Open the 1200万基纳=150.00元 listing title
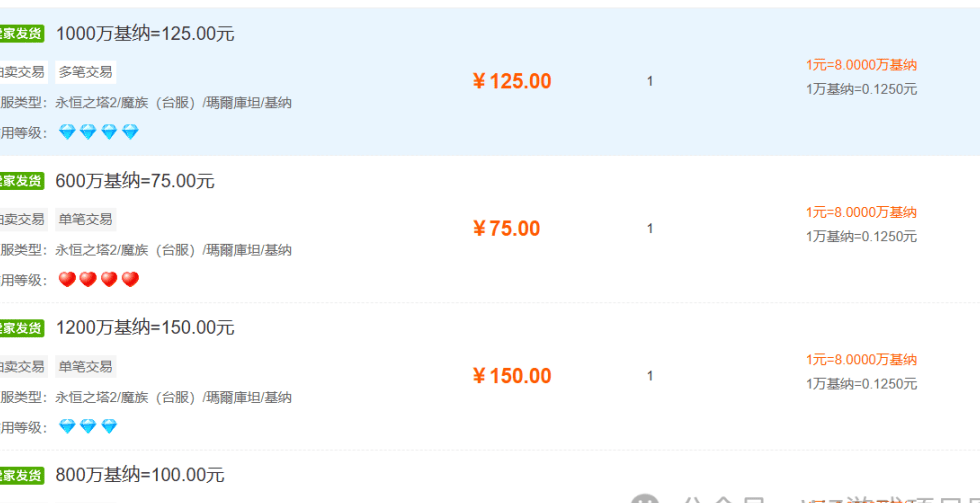Screen dimensions: 980x503 145,328
